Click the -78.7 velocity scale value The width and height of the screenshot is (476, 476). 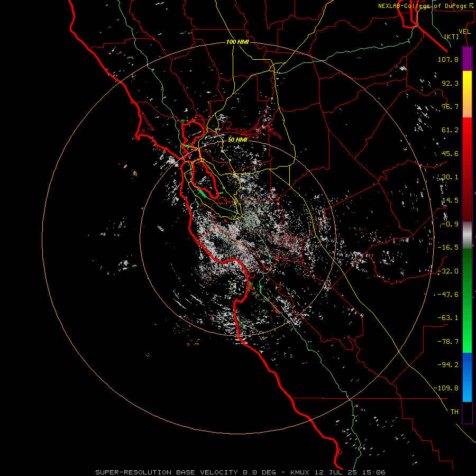click(448, 342)
